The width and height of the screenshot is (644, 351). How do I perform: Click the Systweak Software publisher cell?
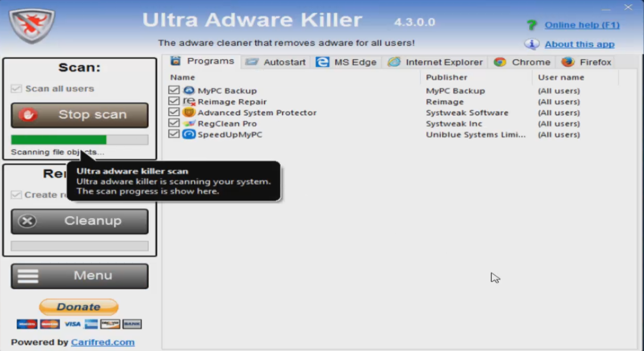(467, 113)
